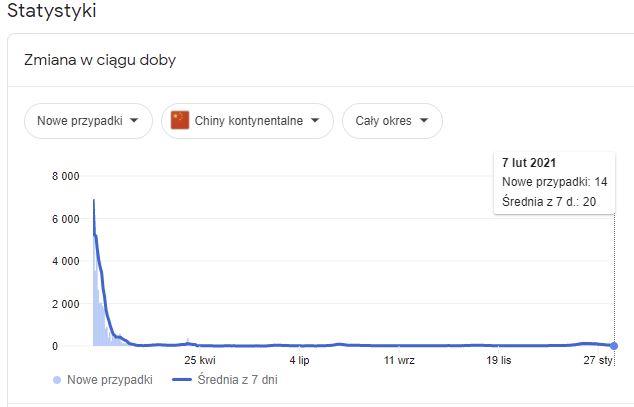This screenshot has height=407, width=634.
Task: Click the Zmiana w ciągu doby title
Action: [100, 60]
